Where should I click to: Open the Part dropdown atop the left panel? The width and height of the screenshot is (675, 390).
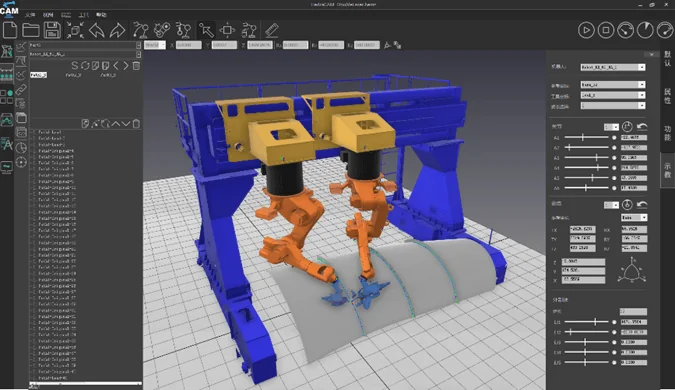[x=85, y=45]
